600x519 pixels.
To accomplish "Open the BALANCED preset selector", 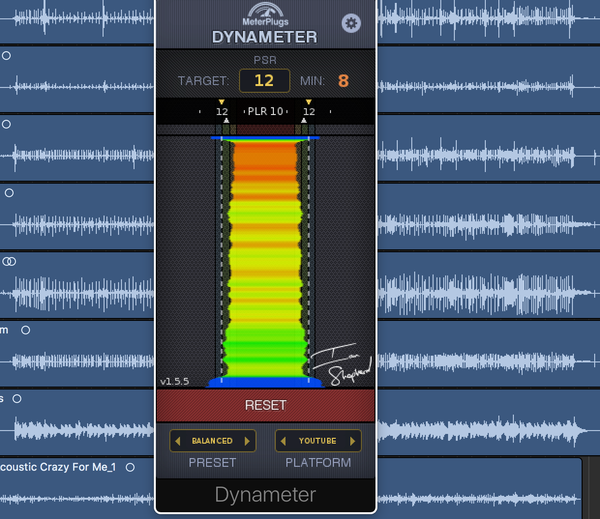I will (x=212, y=441).
